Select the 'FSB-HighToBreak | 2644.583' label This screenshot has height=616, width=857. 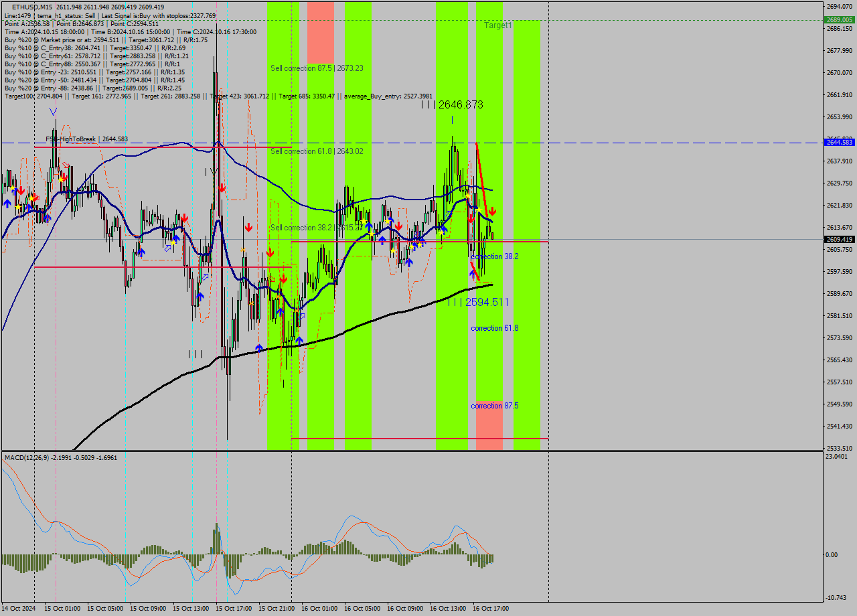86,139
